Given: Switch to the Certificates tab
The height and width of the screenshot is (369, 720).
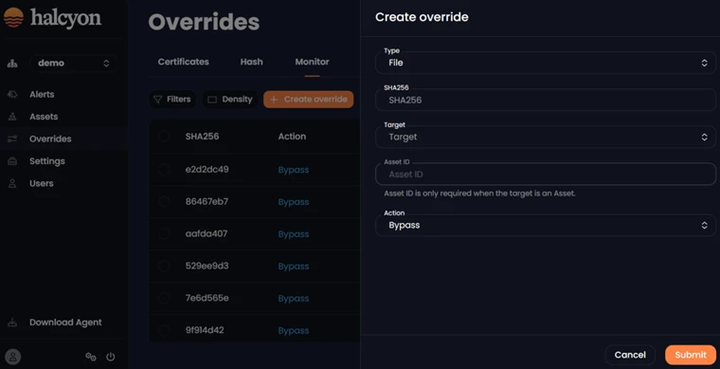Looking at the screenshot, I should click(183, 62).
